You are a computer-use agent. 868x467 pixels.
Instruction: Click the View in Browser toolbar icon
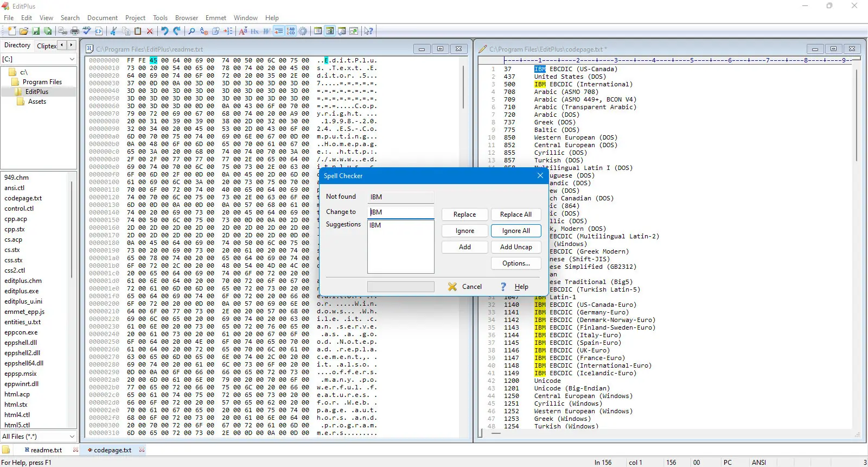(99, 31)
